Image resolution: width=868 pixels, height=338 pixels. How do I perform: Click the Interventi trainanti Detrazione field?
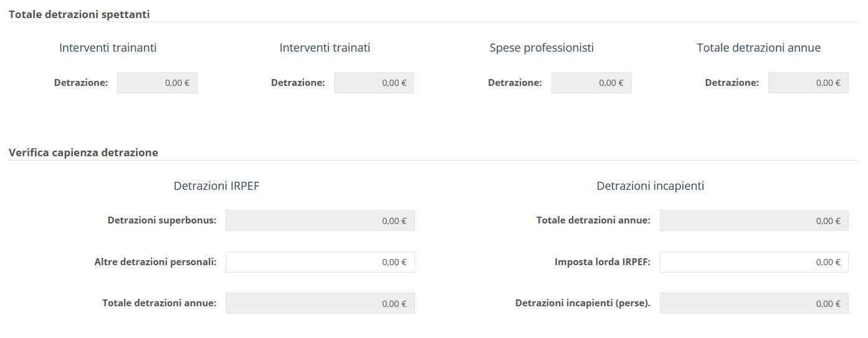(x=157, y=83)
